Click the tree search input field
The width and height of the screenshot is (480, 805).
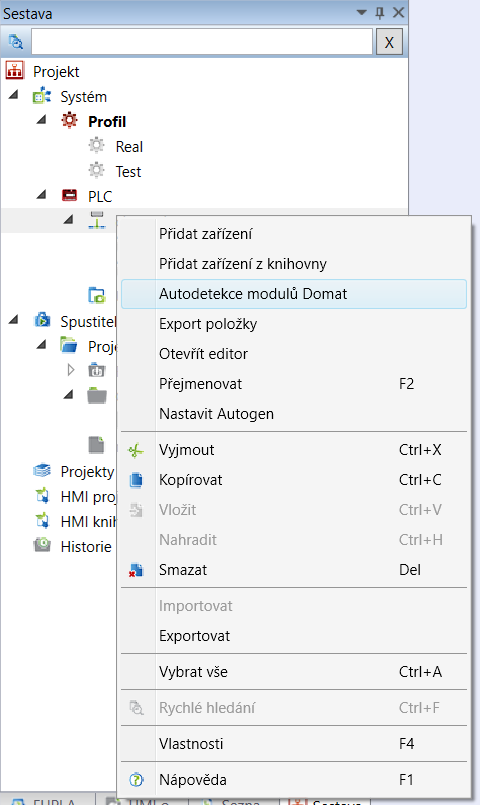coord(202,42)
